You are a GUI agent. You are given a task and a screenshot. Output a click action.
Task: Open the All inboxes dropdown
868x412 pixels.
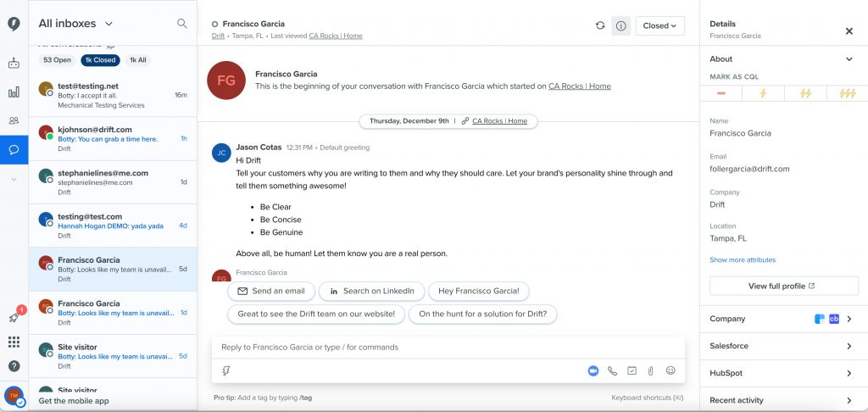pyautogui.click(x=75, y=24)
